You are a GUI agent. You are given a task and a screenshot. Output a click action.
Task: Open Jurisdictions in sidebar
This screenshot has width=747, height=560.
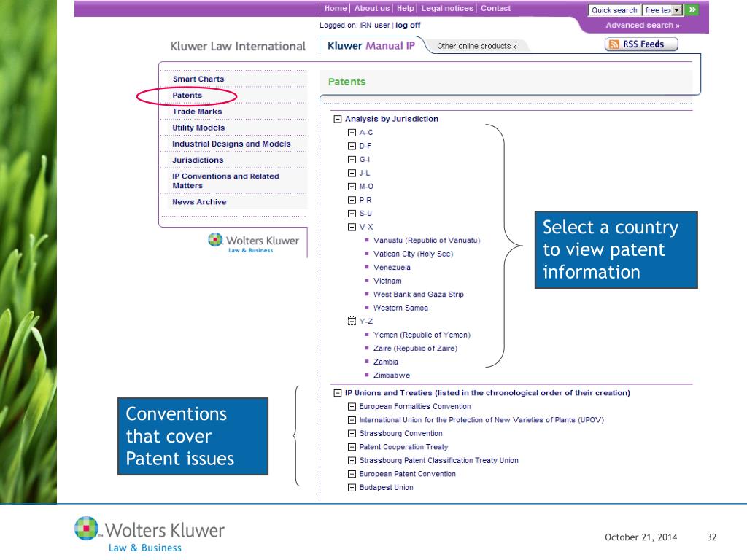198,160
